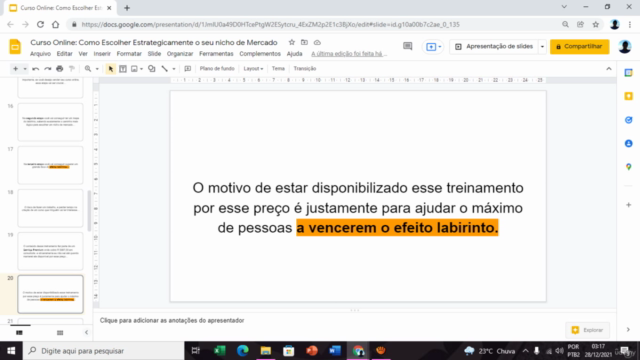640x360 pixels.
Task: Choose the select arrow cursor tool
Action: pos(111,69)
